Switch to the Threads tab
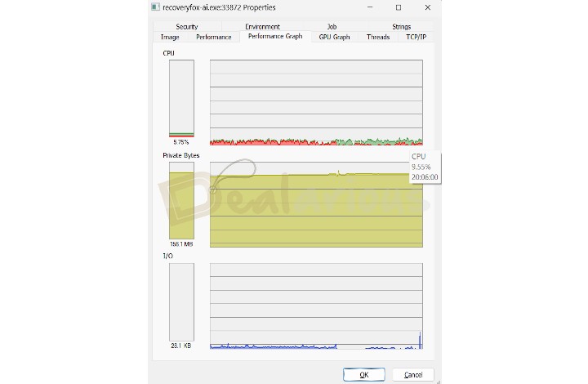588x384 pixels. tap(378, 37)
